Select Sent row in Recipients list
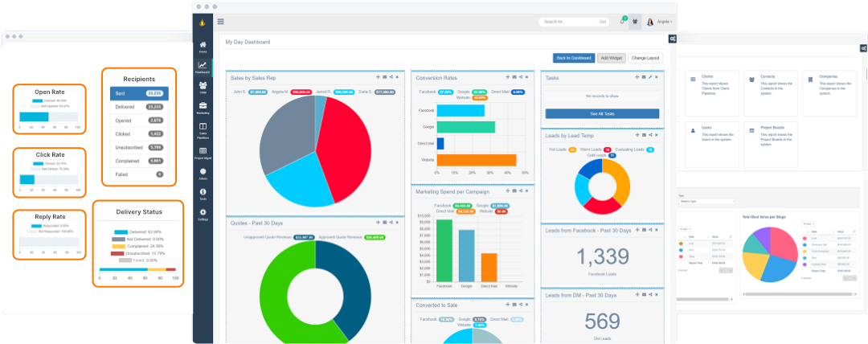The height and width of the screenshot is (344, 868). [134, 93]
